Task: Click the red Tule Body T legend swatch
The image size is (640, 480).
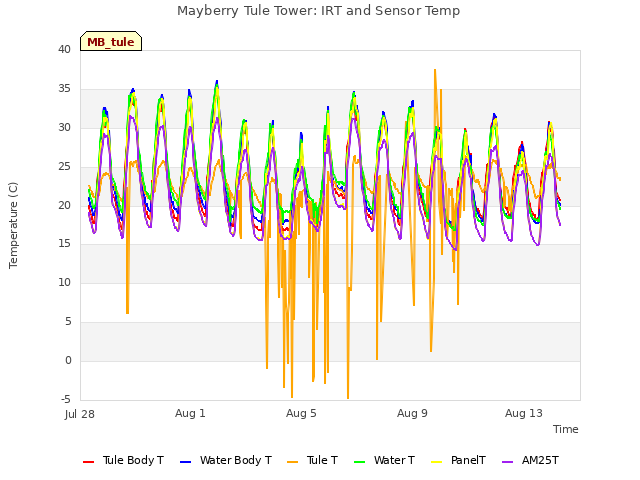Action: (x=89, y=462)
